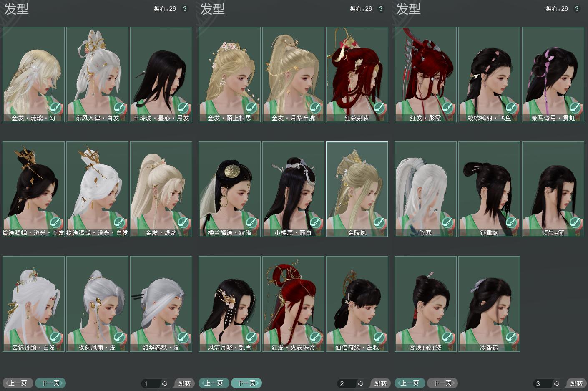The height and width of the screenshot is (391, 588).
Task: Click the brush icon on 红发·火卷珠帘
Action: pyautogui.click(x=315, y=337)
